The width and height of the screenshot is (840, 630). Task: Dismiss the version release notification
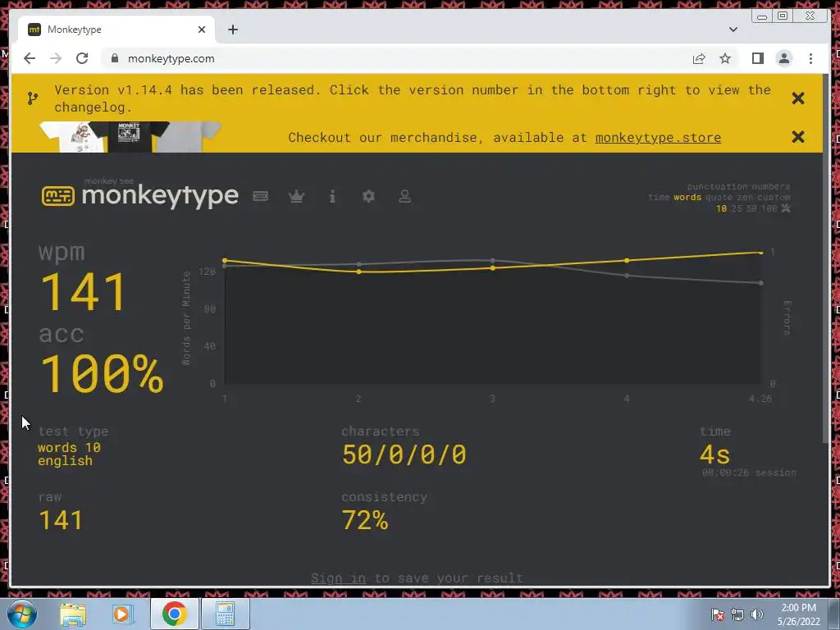point(797,98)
